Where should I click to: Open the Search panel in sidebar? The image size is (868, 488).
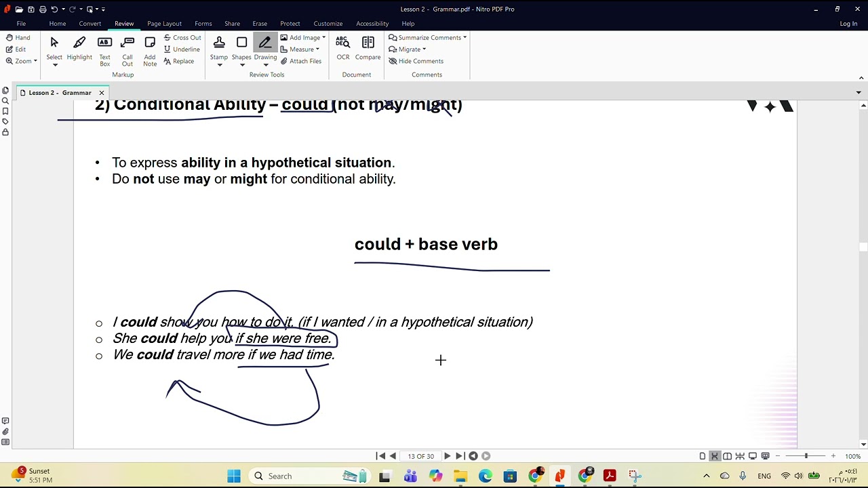[x=5, y=101]
